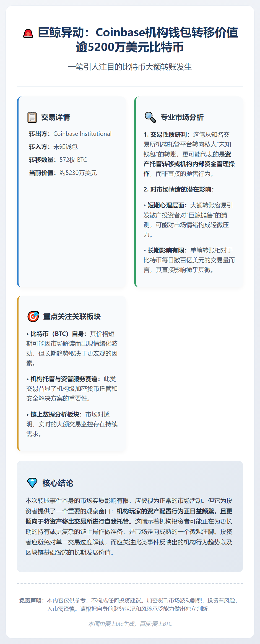Click bold phrase 产托管转移或机构内部资金管理操
The height and width of the screenshot is (644, 260).
[x=189, y=164]
